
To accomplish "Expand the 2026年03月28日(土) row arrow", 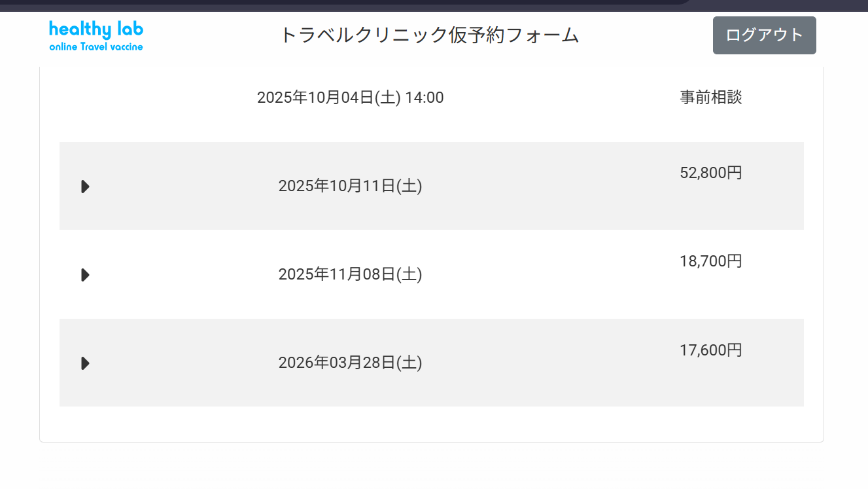I will tap(85, 363).
